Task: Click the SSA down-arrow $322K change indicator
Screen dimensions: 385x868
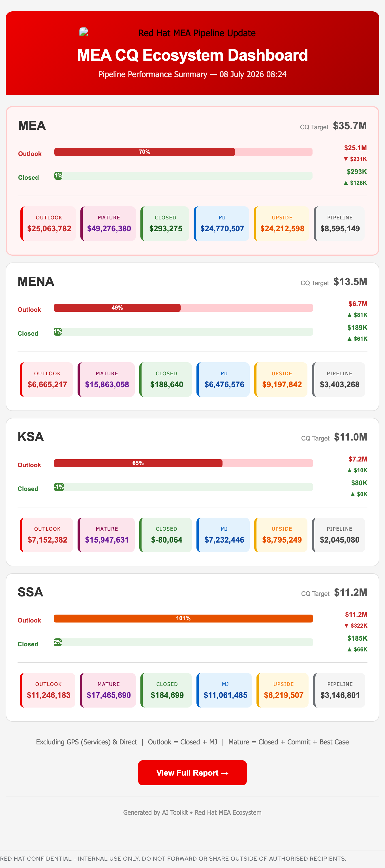Action: (x=356, y=626)
